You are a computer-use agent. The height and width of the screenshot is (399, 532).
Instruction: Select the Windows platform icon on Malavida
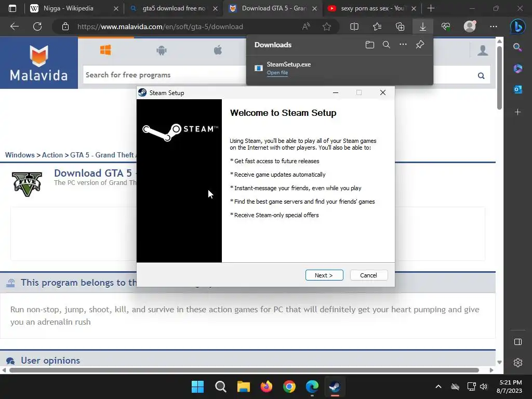click(105, 50)
